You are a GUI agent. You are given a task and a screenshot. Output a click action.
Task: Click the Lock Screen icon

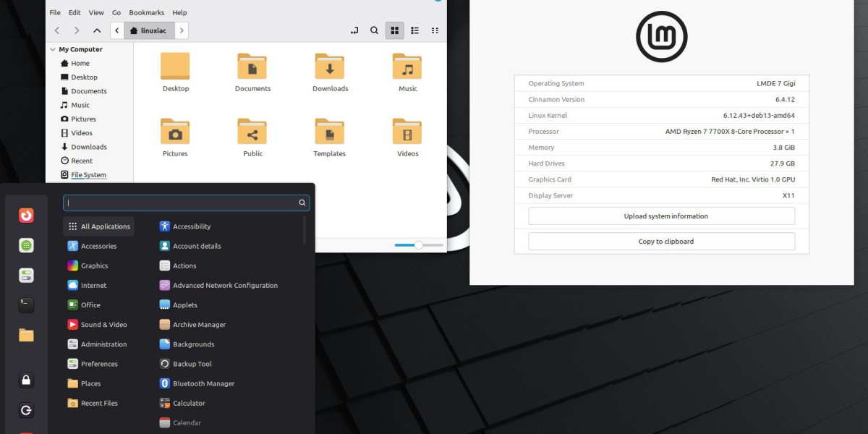(26, 380)
